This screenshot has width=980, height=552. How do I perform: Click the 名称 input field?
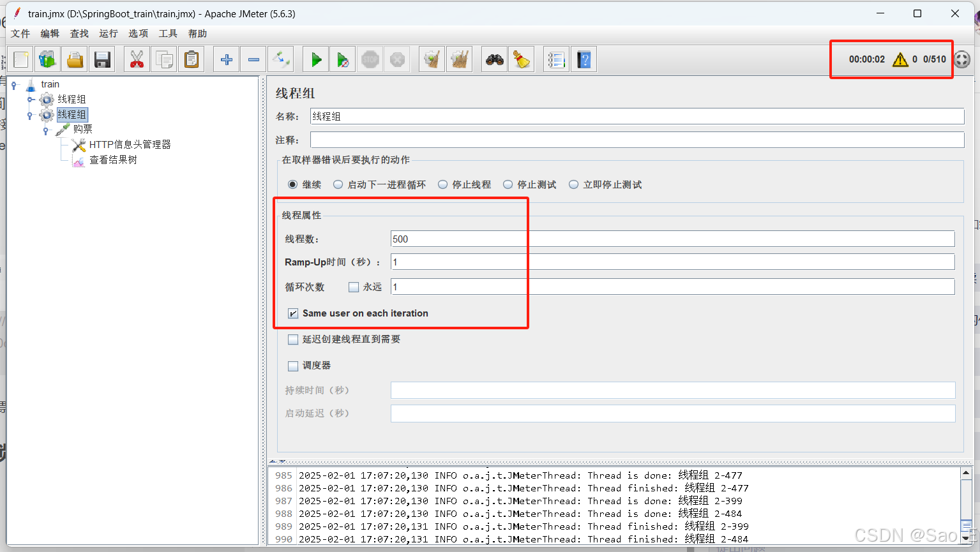tap(637, 116)
